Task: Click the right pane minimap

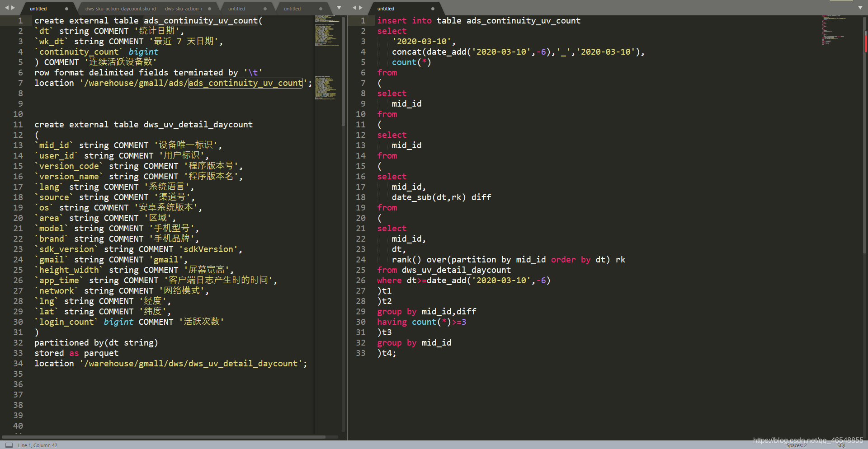Action: [x=834, y=30]
